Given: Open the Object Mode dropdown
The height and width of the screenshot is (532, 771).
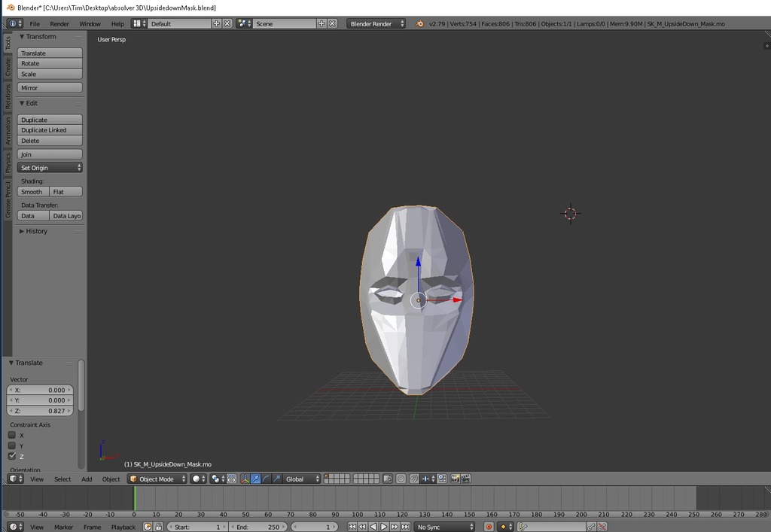Looking at the screenshot, I should tap(157, 479).
